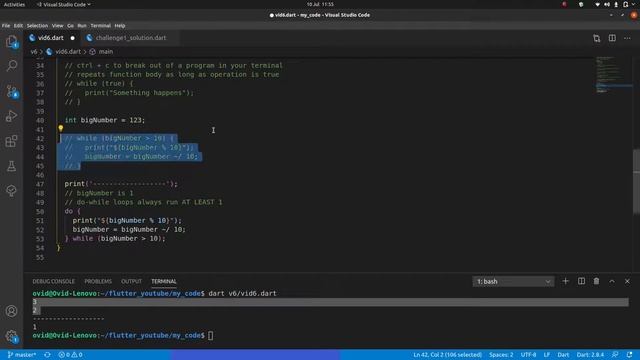Switch to the Output panel tab
This screenshot has height=360, width=640.
tap(131, 281)
